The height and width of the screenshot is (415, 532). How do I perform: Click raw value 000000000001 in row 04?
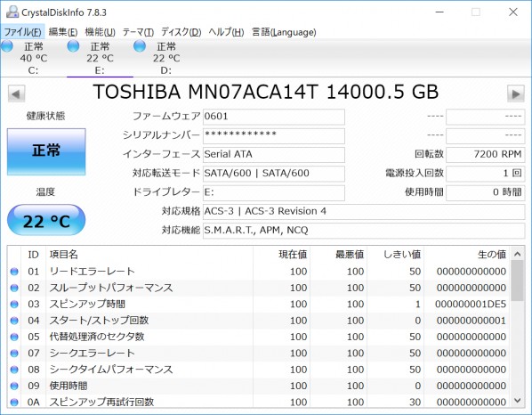(472, 321)
